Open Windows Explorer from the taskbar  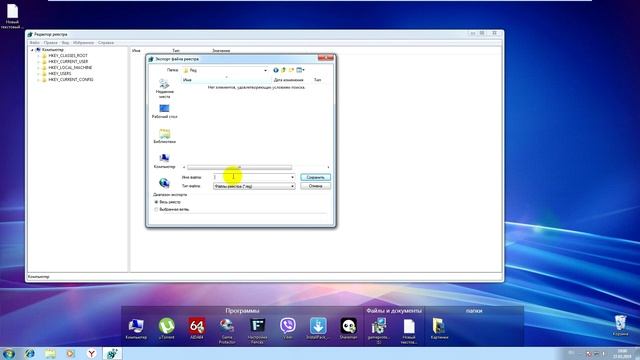(x=50, y=353)
